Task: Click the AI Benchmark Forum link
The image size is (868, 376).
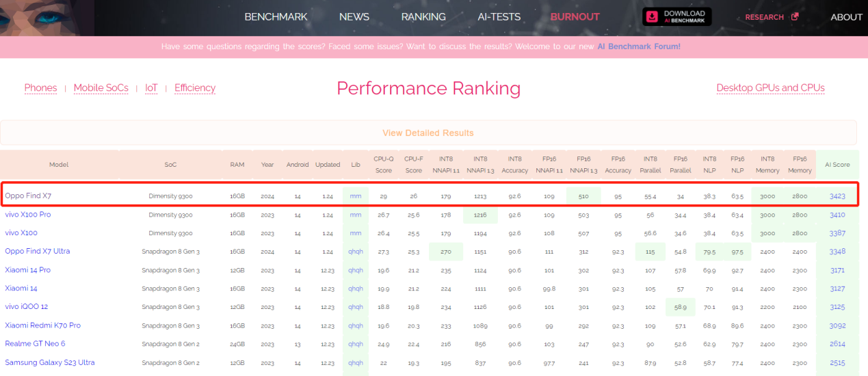Action: point(639,46)
